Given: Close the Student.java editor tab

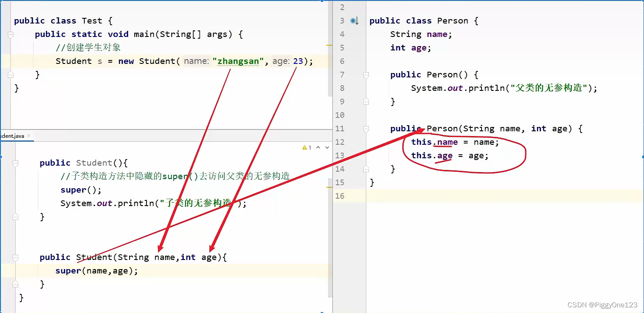Looking at the screenshot, I should 29,136.
